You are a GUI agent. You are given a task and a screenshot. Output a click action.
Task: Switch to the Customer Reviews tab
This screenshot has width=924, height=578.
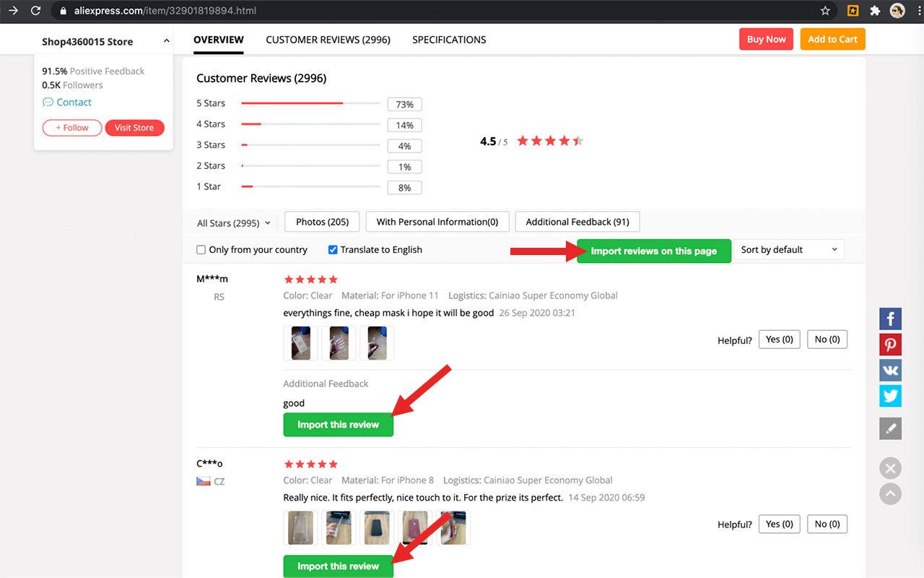pyautogui.click(x=328, y=39)
